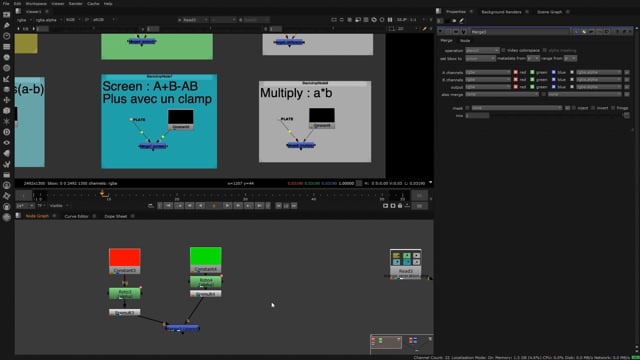Click the lock icon beside the timeline
The width and height of the screenshot is (640, 360).
click(x=400, y=206)
